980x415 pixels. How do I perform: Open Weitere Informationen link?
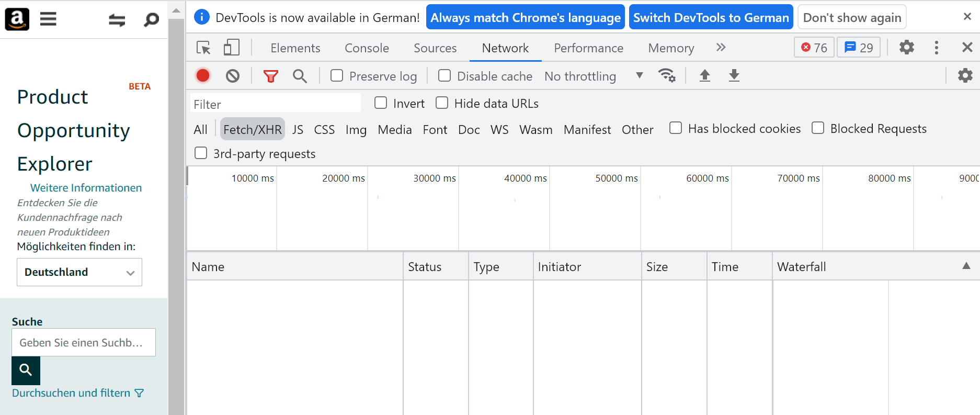[x=86, y=188]
